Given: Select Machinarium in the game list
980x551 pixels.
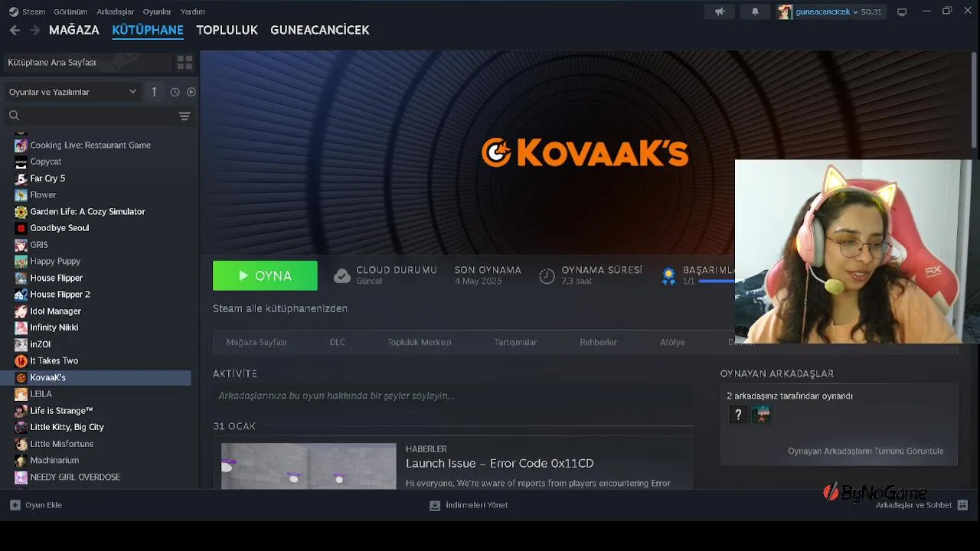Looking at the screenshot, I should (x=54, y=460).
